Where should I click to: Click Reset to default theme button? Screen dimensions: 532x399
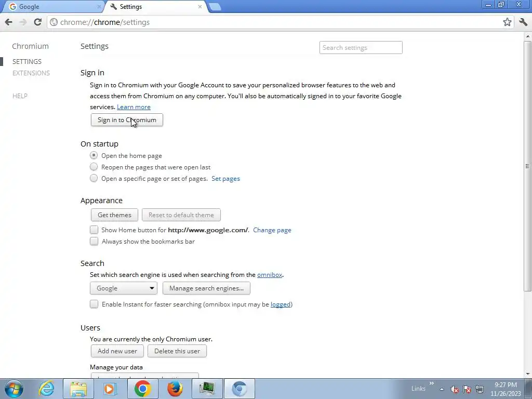(x=181, y=215)
